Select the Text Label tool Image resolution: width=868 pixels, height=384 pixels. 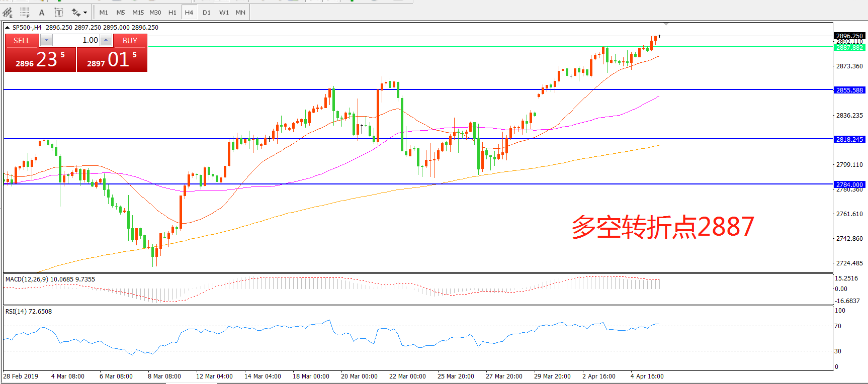(x=59, y=13)
